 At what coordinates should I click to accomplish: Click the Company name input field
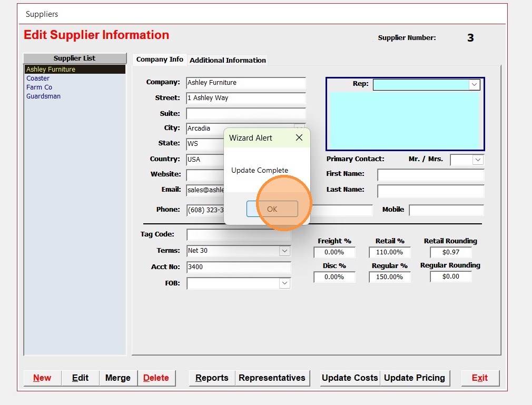click(245, 83)
